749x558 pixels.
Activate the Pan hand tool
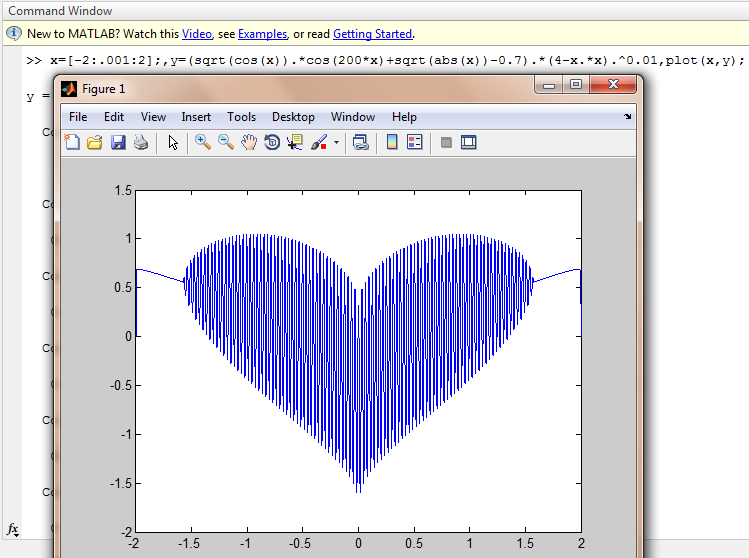coord(249,143)
